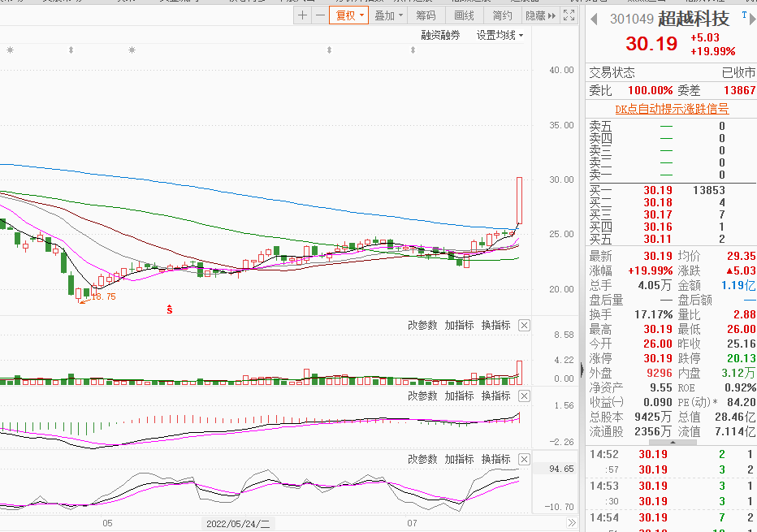
Task: Close the KDJ indicator panel
Action: 524,459
